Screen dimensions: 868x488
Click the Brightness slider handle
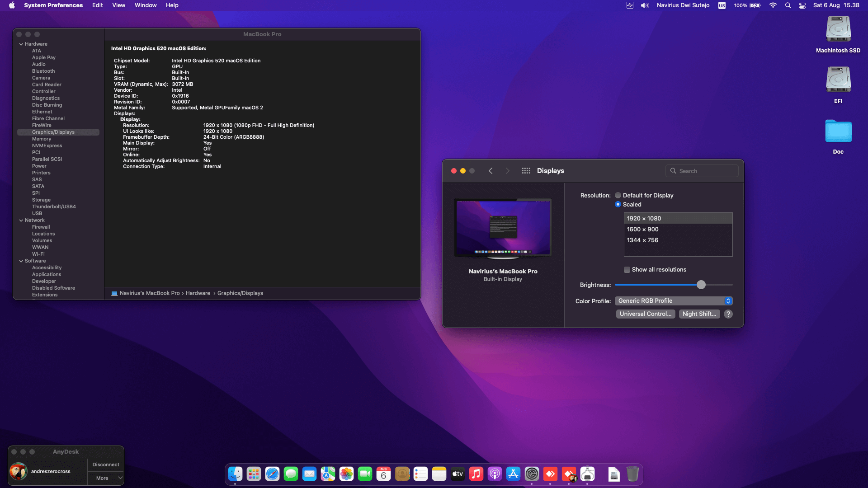[x=701, y=285]
